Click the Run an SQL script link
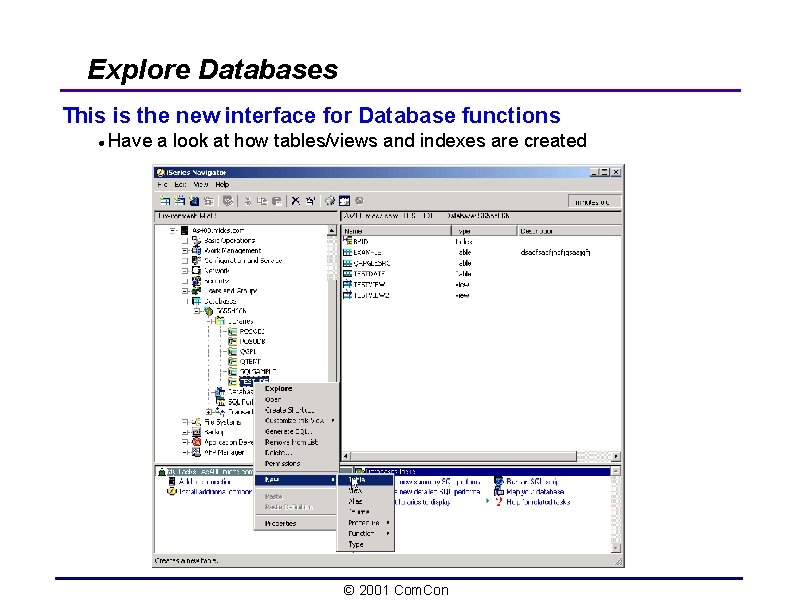 (532, 482)
